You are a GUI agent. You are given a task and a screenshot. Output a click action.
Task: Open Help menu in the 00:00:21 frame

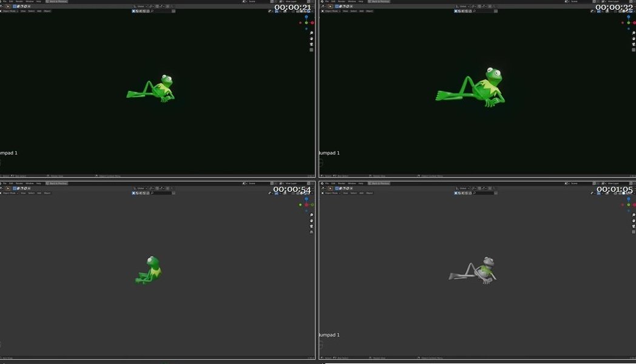click(38, 2)
